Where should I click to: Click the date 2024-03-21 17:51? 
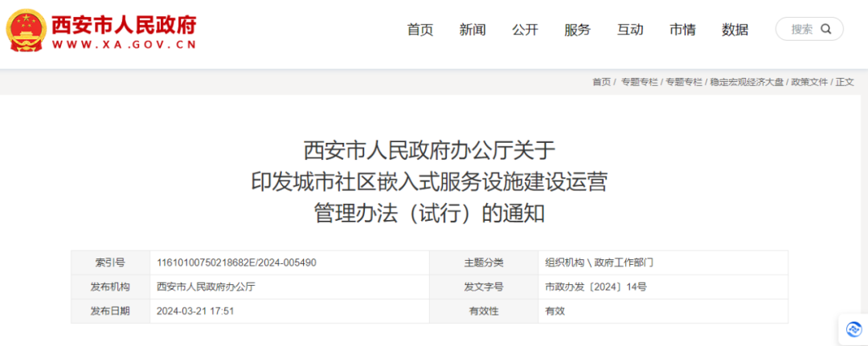195,311
